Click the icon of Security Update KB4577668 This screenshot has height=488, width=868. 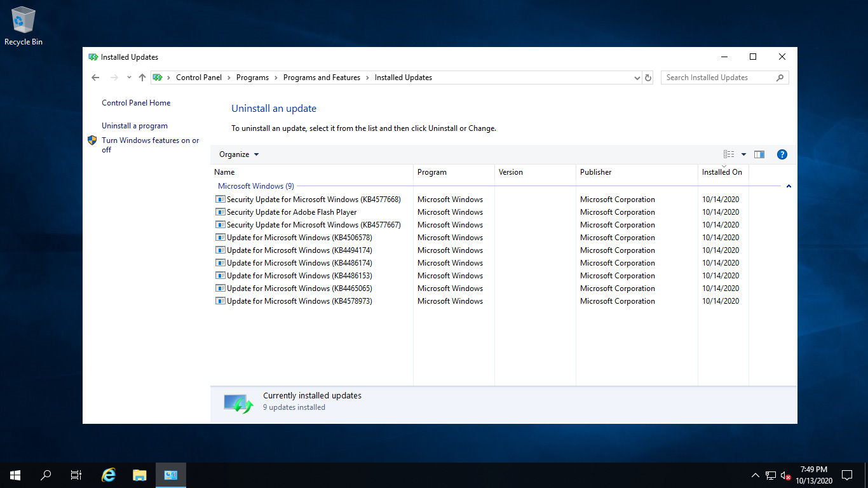tap(220, 200)
